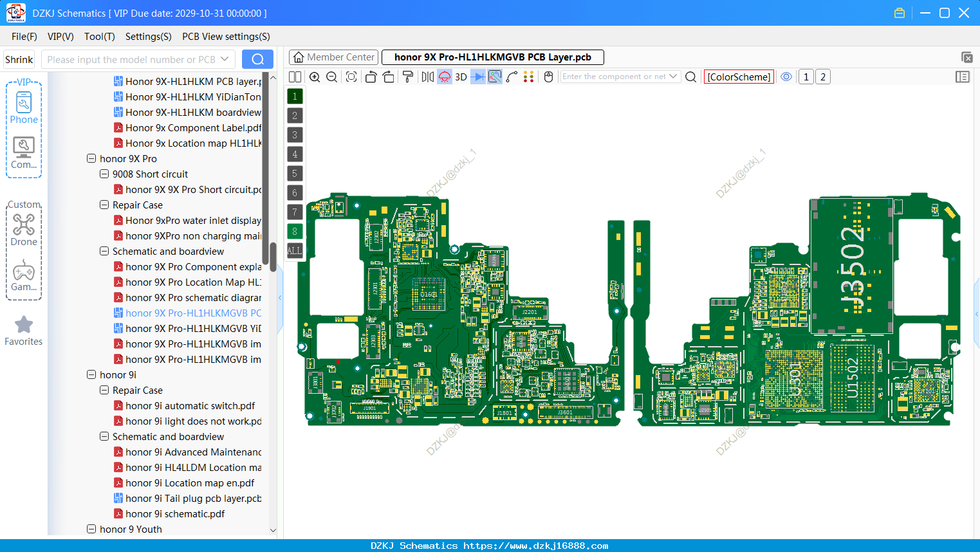
Task: Click the blue search button
Action: click(x=257, y=59)
